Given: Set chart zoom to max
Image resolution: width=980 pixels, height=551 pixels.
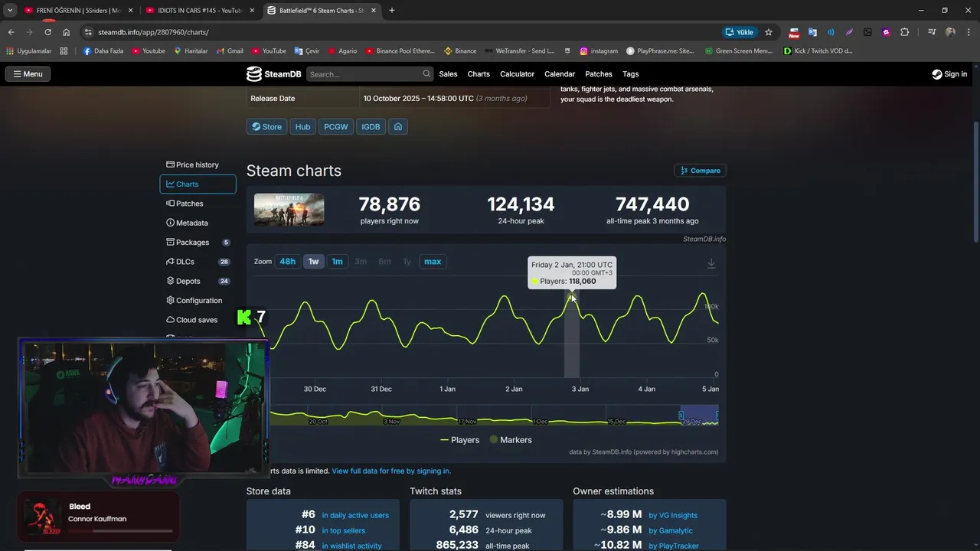Looking at the screenshot, I should (x=433, y=262).
